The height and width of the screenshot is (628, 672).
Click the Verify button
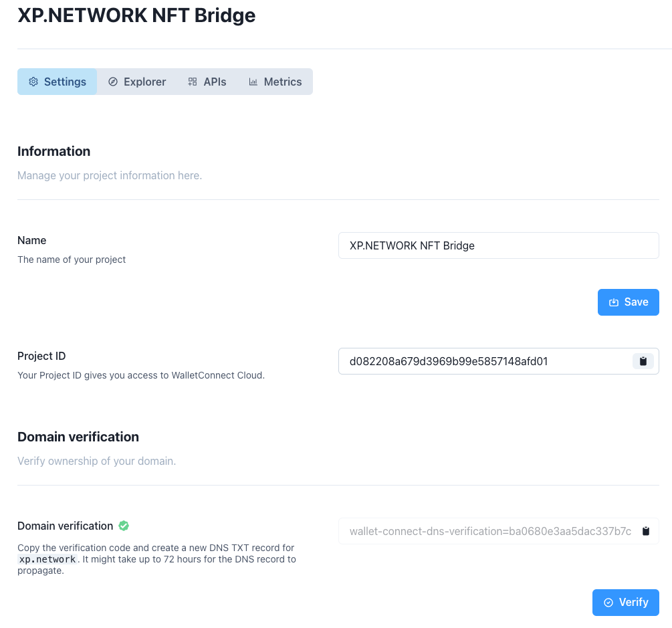(626, 603)
